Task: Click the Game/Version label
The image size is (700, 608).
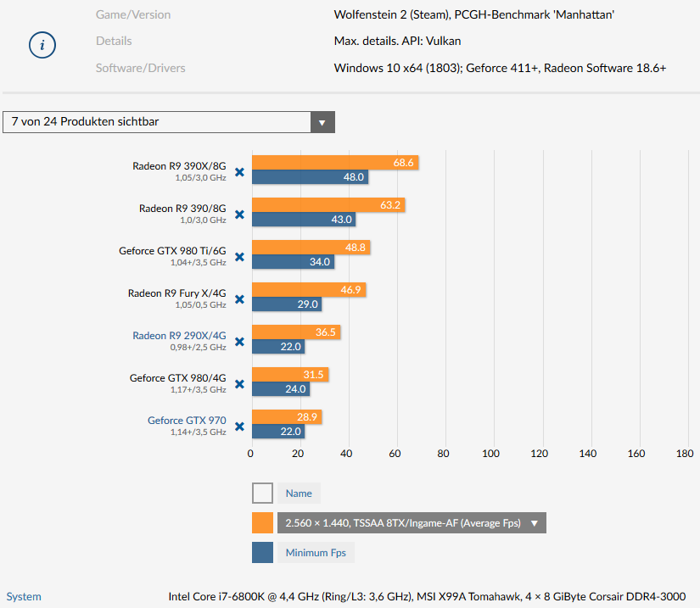Action: (133, 14)
